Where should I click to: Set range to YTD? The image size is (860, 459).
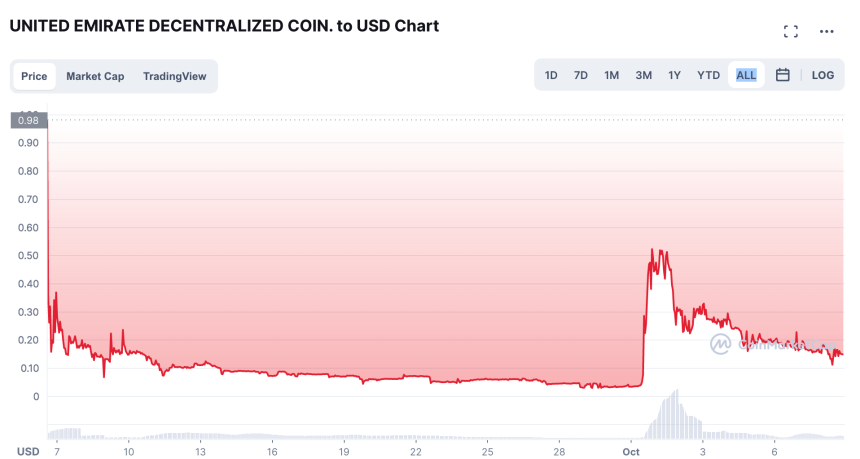click(708, 75)
